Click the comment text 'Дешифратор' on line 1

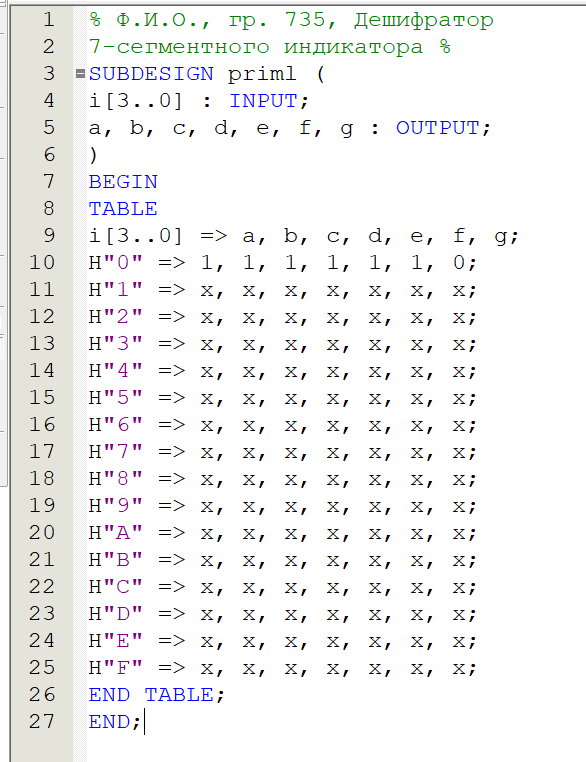[423, 20]
